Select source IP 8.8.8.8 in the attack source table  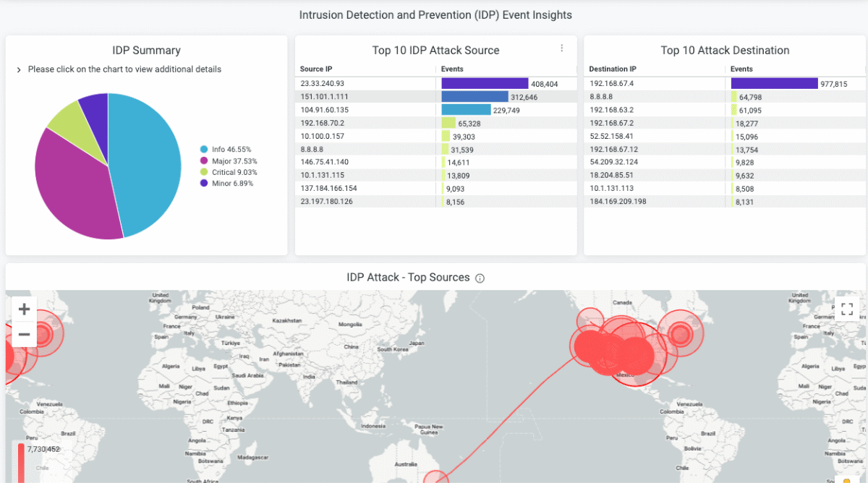(x=311, y=149)
